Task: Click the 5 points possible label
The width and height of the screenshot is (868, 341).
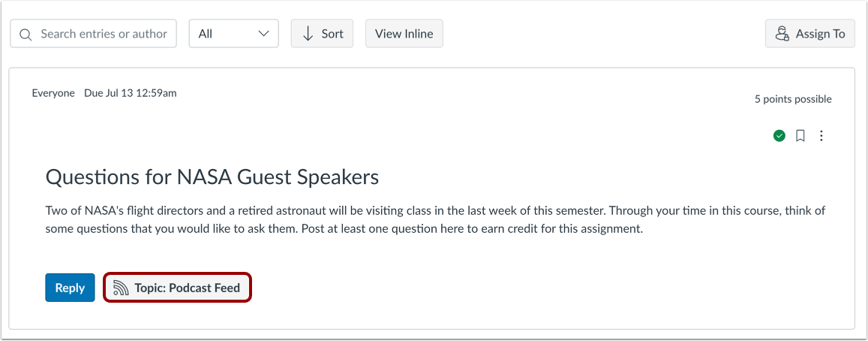Action: 793,99
